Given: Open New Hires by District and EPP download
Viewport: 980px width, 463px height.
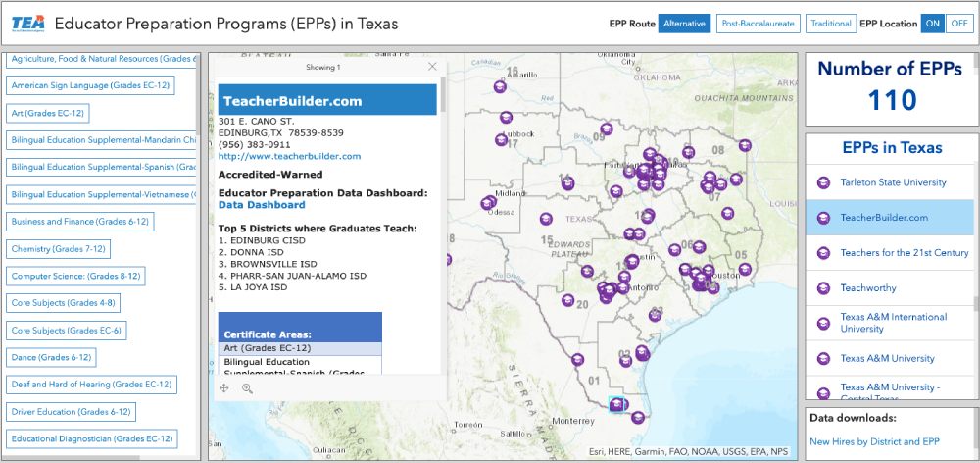Looking at the screenshot, I should coord(874,441).
